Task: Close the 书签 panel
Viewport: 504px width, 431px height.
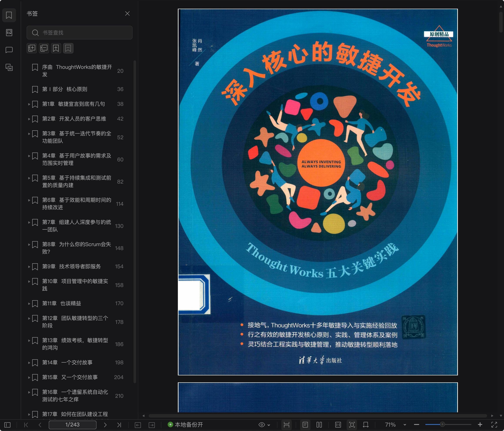Action: coord(127,14)
